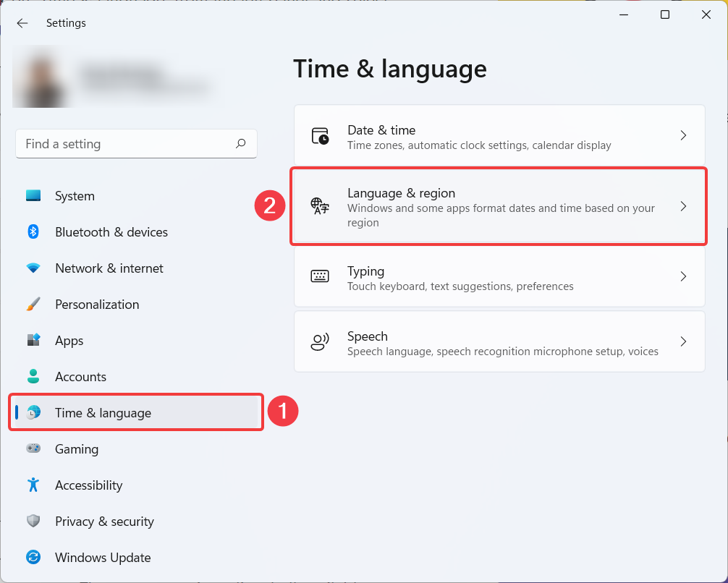Expand Language & region chevron

tap(683, 206)
